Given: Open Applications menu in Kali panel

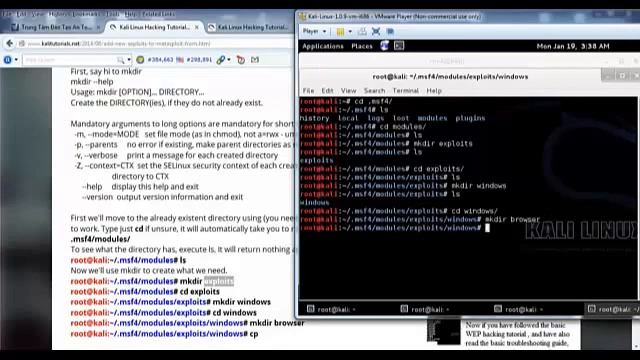Looking at the screenshot, I should click(323, 46).
